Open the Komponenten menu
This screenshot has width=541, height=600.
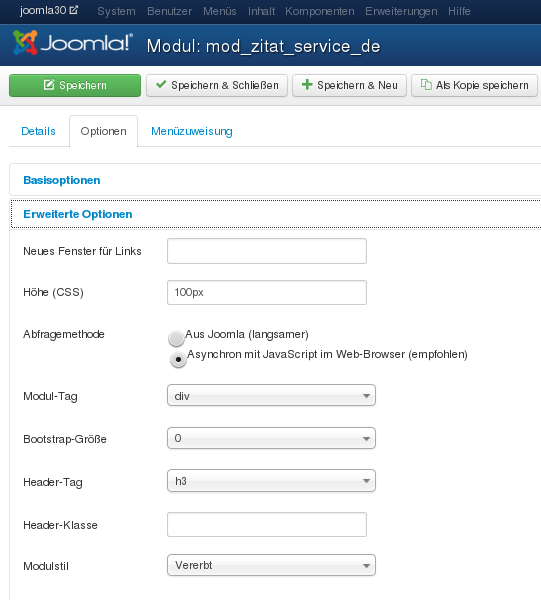[319, 11]
